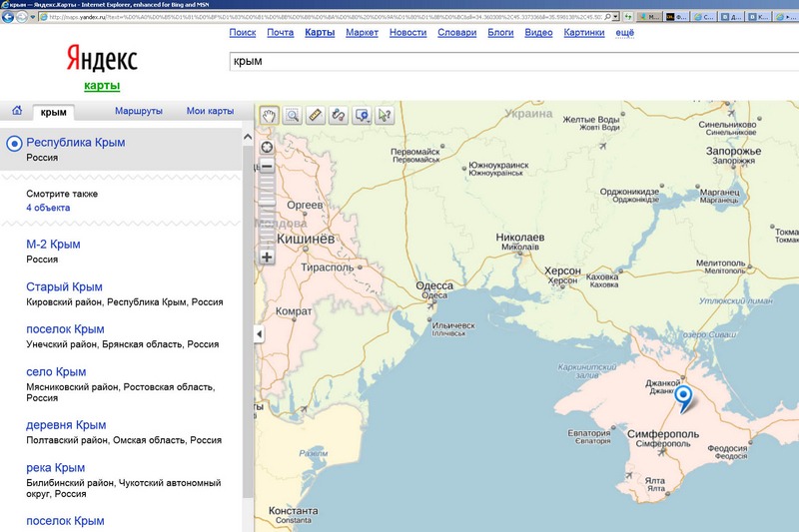Screen dimensions: 799x532
Task: Click the Феодосия label on the map
Action: [727, 448]
